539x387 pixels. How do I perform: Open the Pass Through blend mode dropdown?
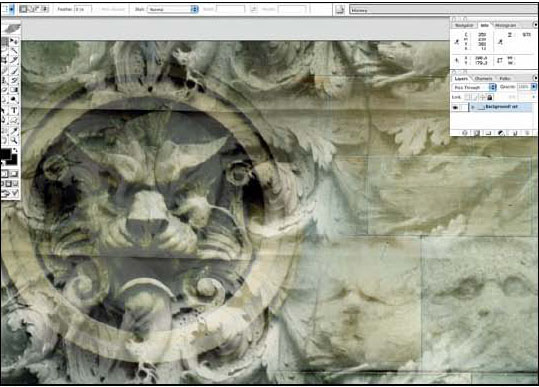pos(474,87)
